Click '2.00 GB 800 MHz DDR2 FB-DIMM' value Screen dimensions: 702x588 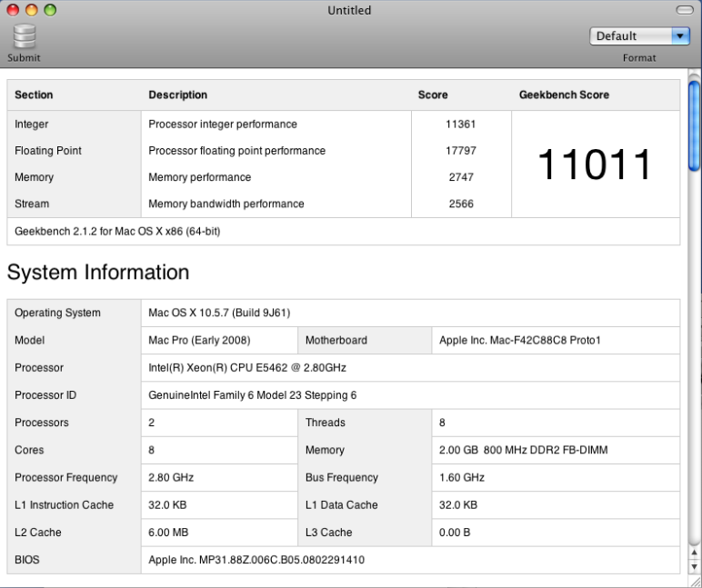(524, 450)
